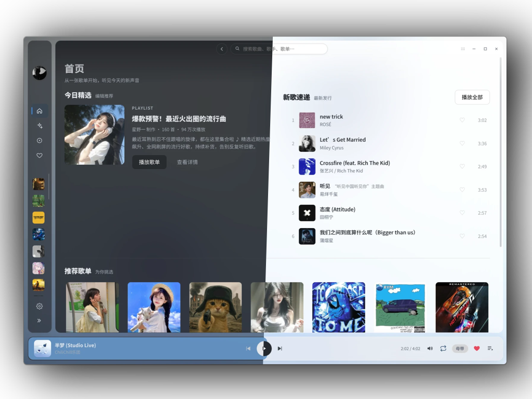Click the 2:02 / 4:02 playback time
532x399 pixels.
(x=410, y=349)
